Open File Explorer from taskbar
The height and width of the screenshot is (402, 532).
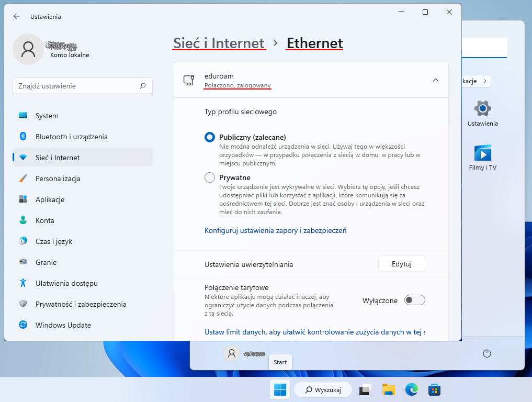(x=388, y=389)
